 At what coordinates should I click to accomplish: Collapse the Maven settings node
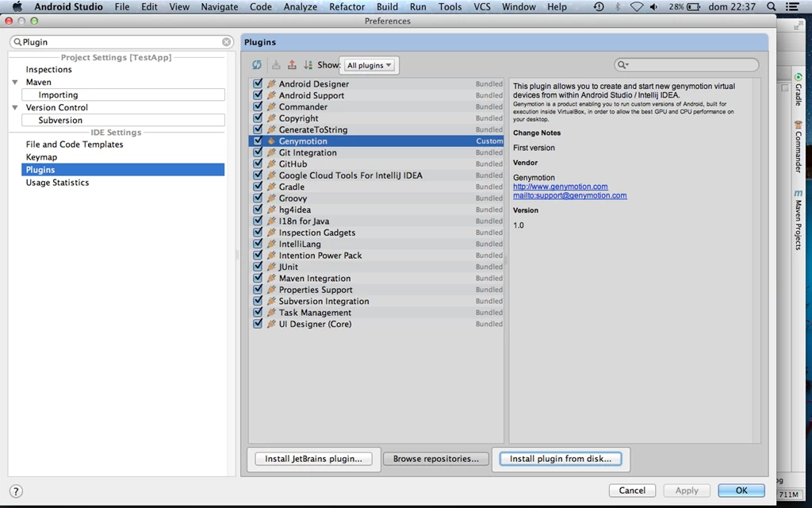[15, 82]
